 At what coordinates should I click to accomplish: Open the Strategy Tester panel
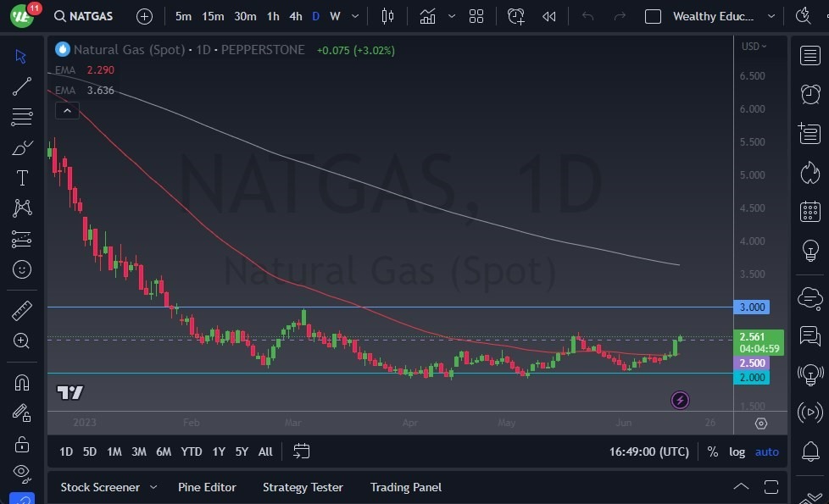pyautogui.click(x=302, y=487)
